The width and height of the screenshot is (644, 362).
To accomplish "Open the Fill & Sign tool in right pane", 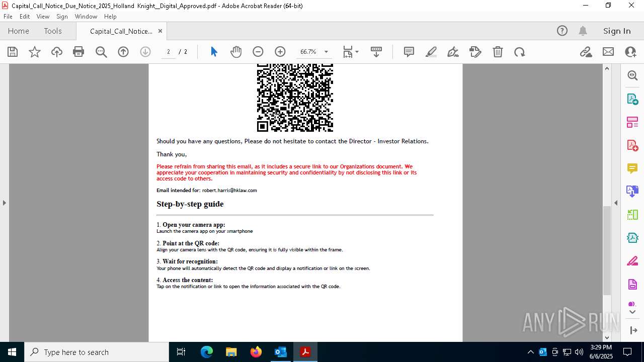I will coord(632,261).
